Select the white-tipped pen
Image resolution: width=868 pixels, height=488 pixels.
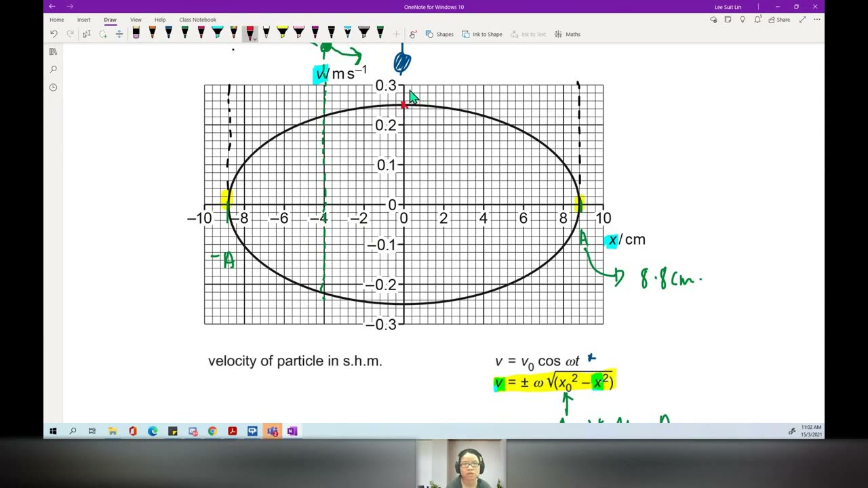pos(267,33)
